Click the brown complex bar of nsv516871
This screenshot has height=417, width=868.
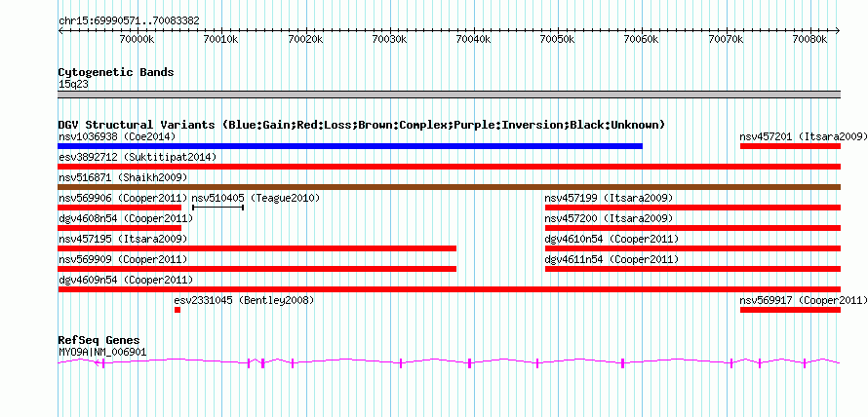click(x=449, y=187)
